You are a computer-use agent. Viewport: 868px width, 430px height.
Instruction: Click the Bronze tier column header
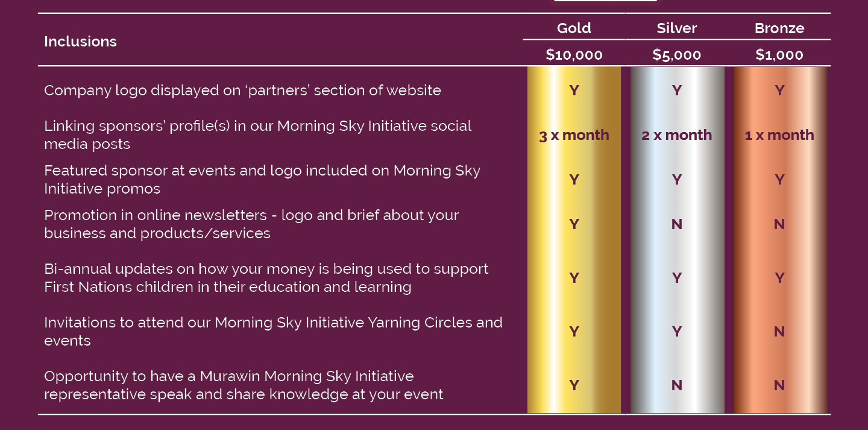point(779,28)
